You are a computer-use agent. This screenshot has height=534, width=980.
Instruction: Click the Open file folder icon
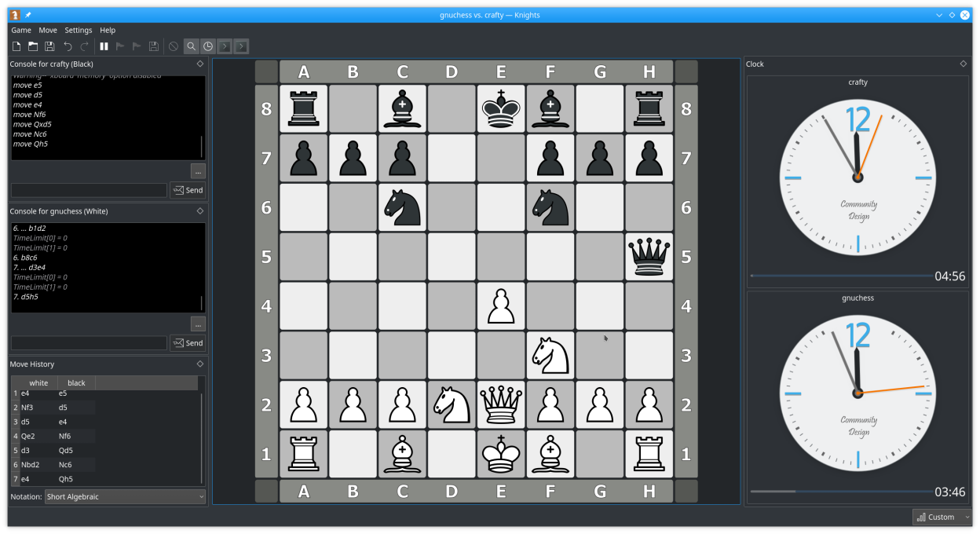click(33, 47)
